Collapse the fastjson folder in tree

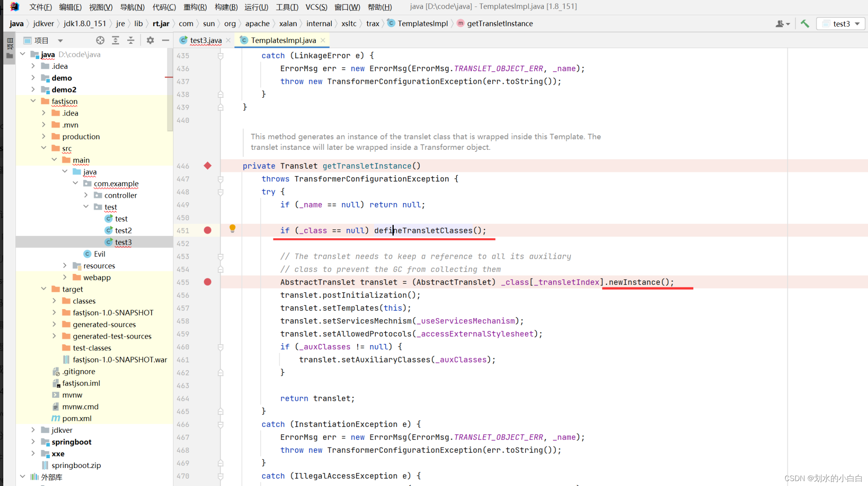[33, 101]
